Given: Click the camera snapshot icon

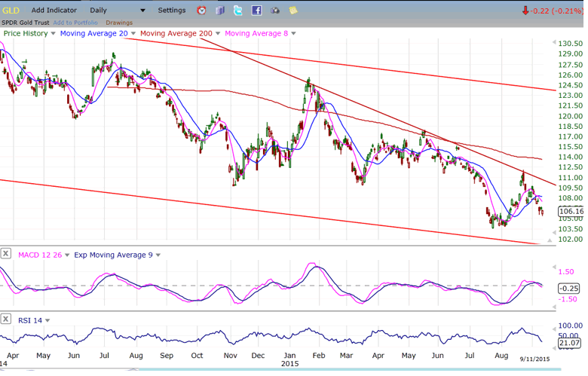Looking at the screenshot, I should 274,11.
